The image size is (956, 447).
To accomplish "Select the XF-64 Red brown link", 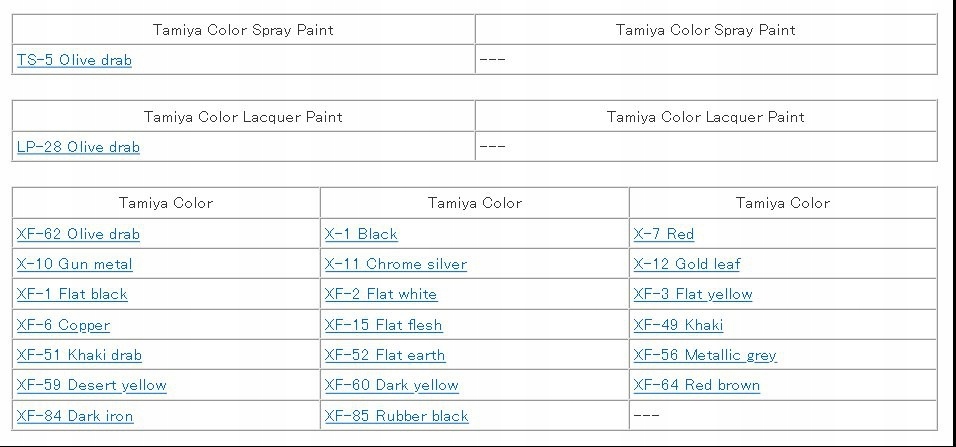I will 696,385.
